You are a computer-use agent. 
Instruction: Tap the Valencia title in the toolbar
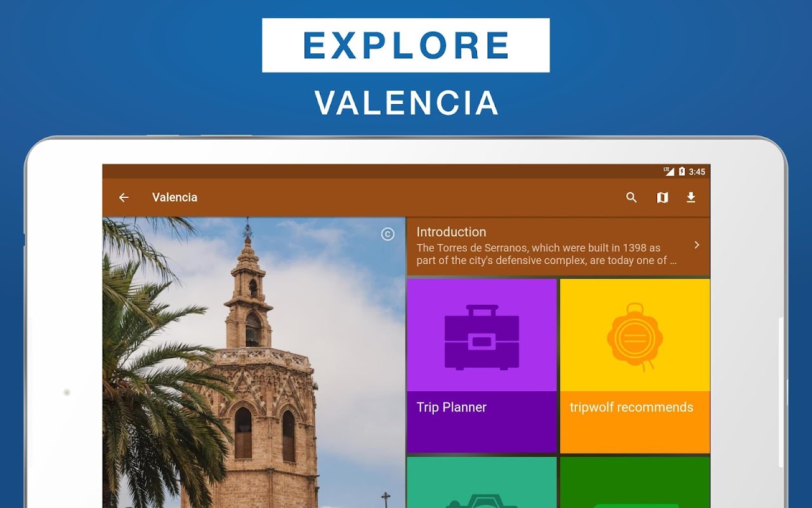174,197
